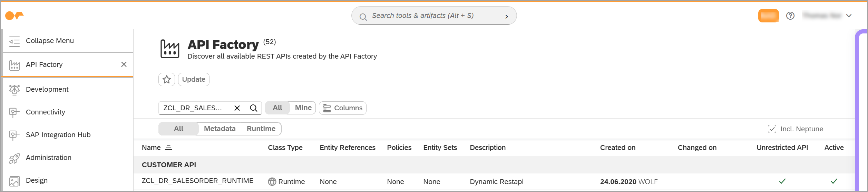Click the Changed on column header
This screenshot has width=868, height=192.
tap(697, 148)
